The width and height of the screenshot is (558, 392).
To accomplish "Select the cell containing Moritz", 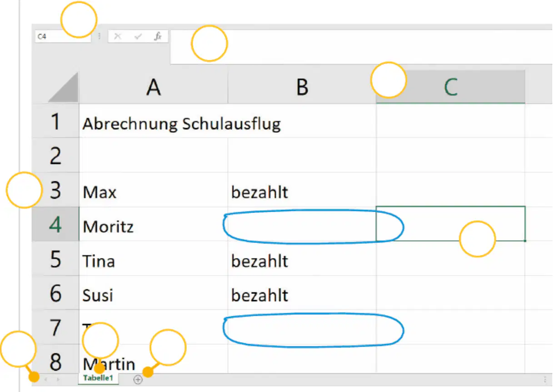I will pyautogui.click(x=154, y=224).
